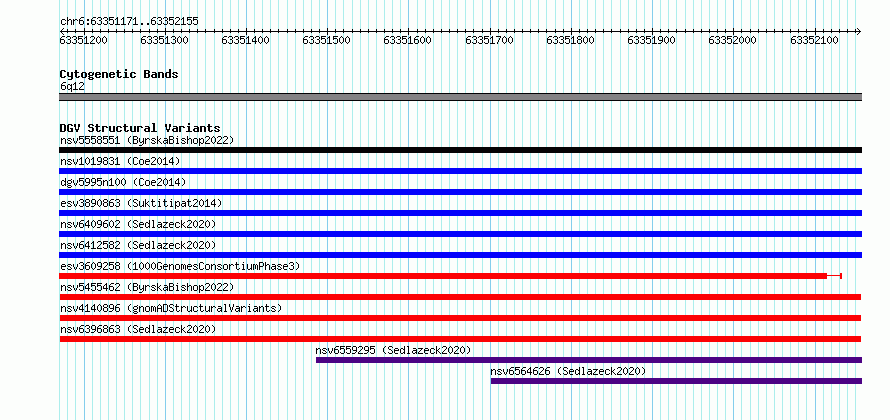Screen dimensions: 890x420
Task: Click the nsv6409602 (Sedlazeck2020) label
Action: tap(138, 224)
